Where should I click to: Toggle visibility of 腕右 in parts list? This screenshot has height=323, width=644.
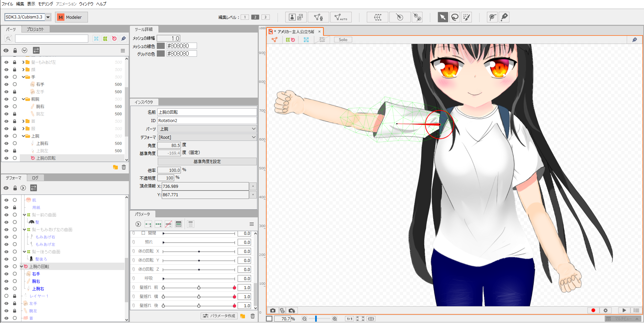(6, 107)
